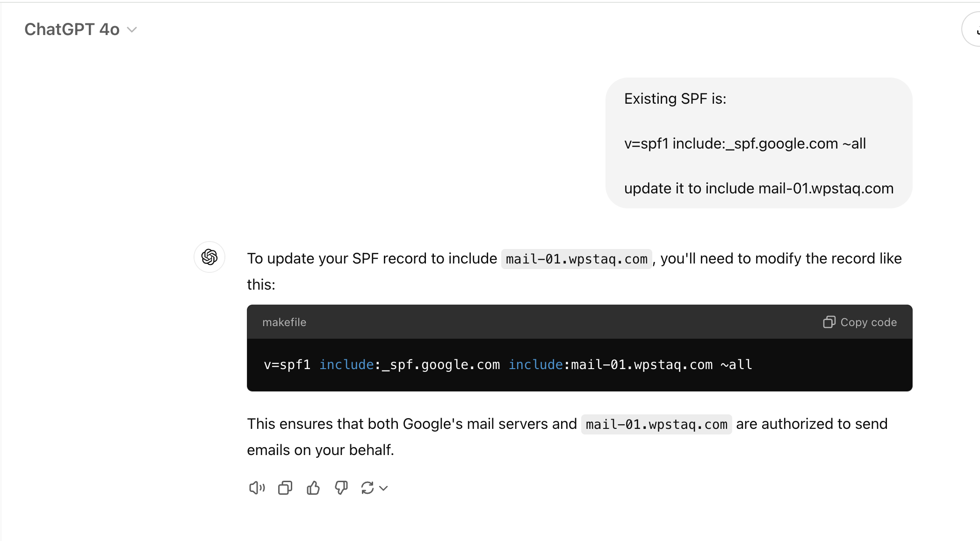Copy the response using the copy icon
The height and width of the screenshot is (541, 980).
point(285,488)
